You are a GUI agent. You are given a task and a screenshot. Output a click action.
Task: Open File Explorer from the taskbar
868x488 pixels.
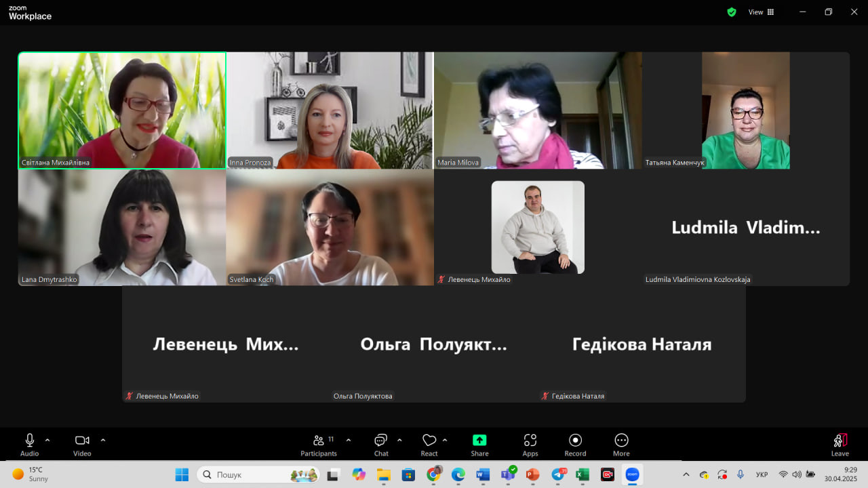383,474
